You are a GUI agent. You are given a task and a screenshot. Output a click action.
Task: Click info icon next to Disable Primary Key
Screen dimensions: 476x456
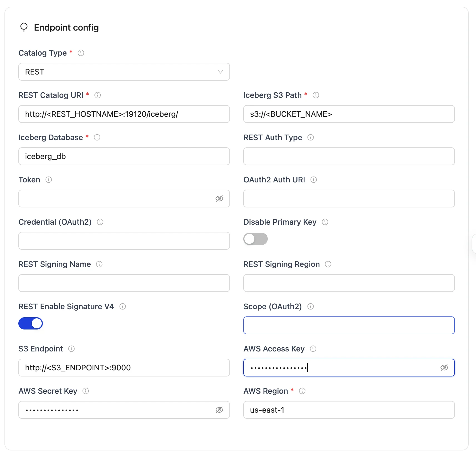tap(325, 222)
